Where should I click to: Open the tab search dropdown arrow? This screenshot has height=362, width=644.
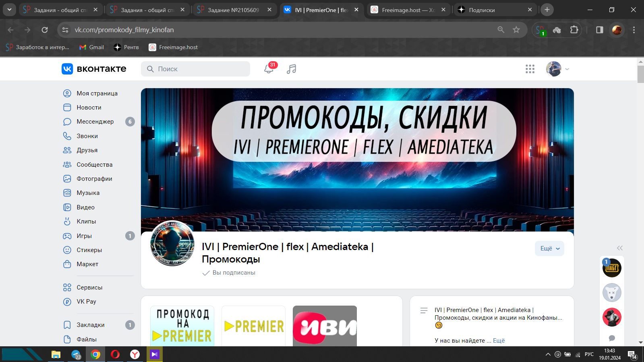point(9,10)
